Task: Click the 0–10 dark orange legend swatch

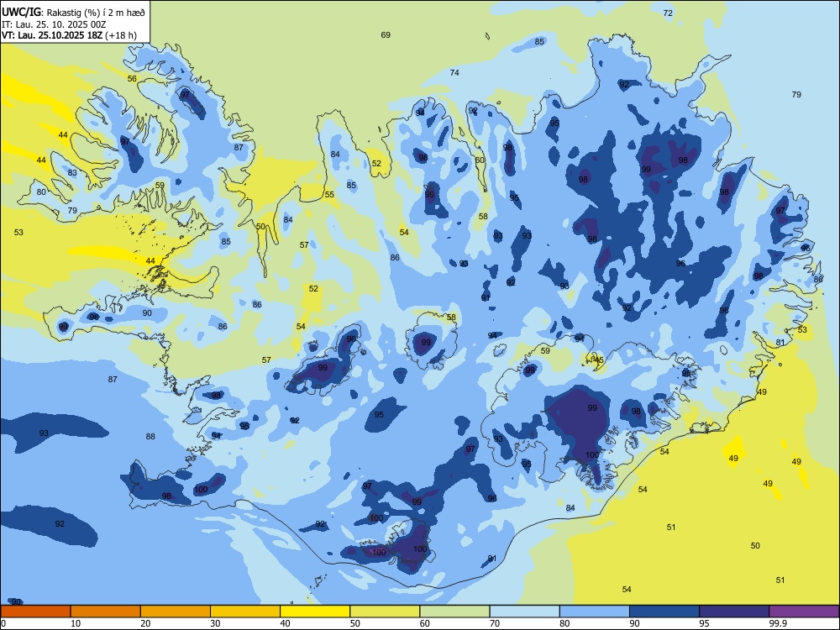Action: point(35,612)
